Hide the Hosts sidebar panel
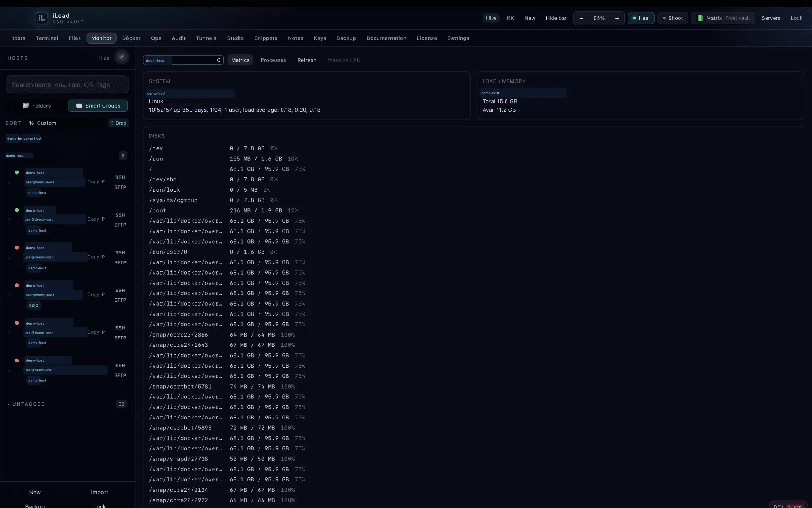Screen dimensions: 812x508 (104, 58)
